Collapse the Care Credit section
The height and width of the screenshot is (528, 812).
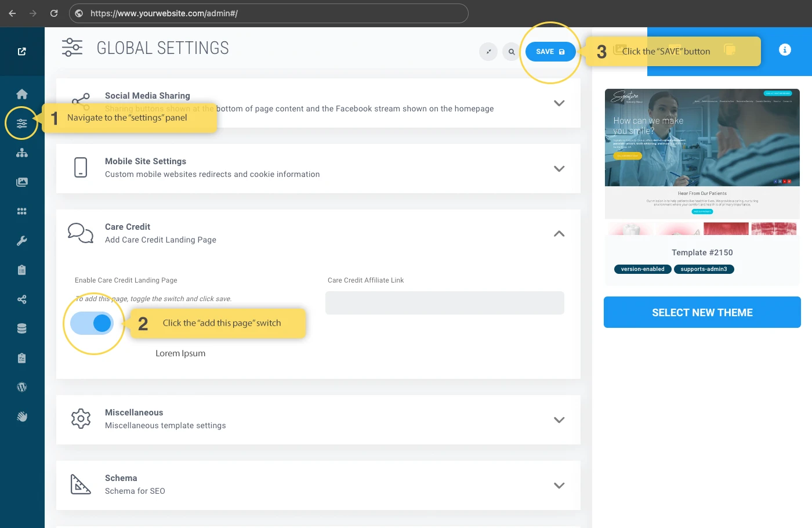(x=559, y=234)
